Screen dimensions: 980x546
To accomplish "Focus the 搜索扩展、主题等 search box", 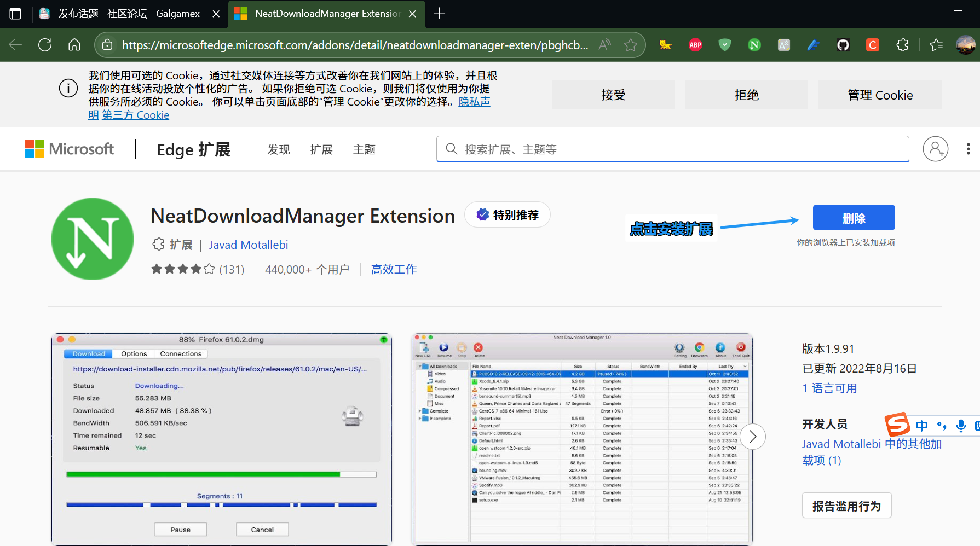I will point(673,149).
